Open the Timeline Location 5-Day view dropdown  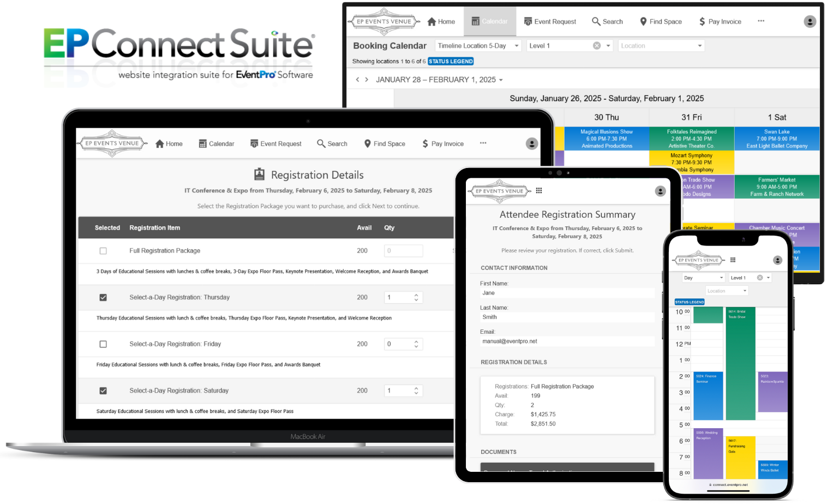click(478, 46)
